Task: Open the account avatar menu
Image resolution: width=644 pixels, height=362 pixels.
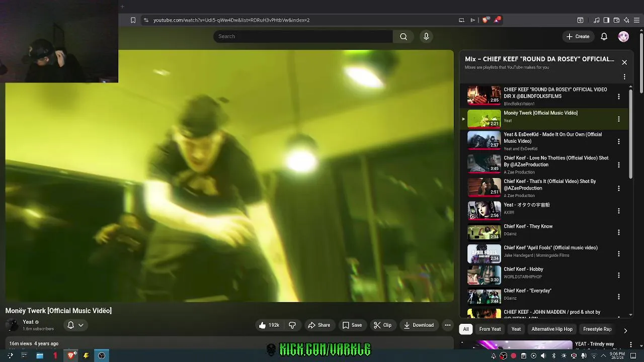Action: [x=623, y=36]
